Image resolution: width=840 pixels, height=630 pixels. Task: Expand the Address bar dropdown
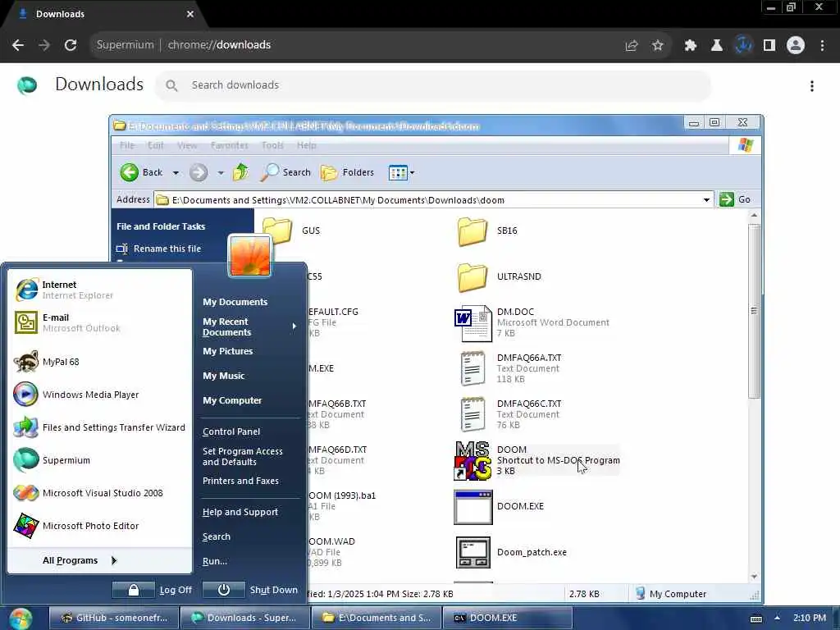(x=706, y=200)
